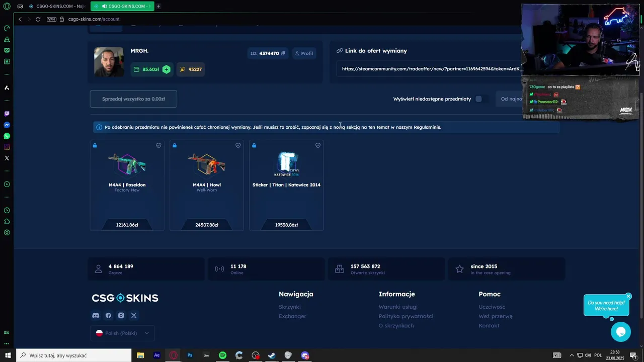The image size is (644, 362).
Task: Switch to the first CSGO-SKINS.COM tab
Action: 57,7
